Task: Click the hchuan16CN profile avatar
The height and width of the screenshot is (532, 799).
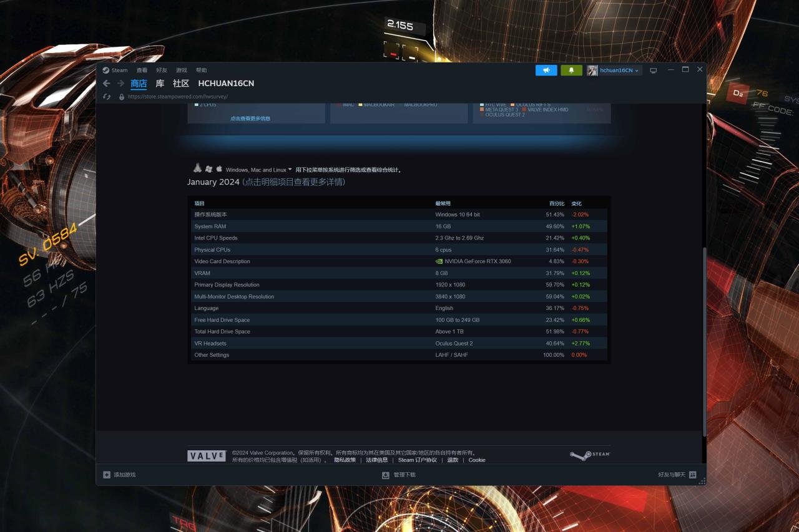Action: [592, 70]
